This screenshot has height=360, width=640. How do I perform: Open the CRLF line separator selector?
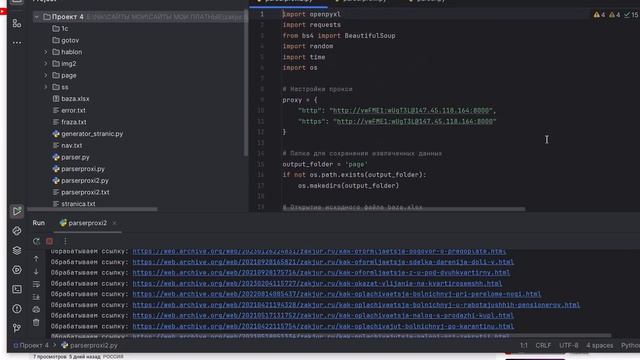(x=543, y=345)
